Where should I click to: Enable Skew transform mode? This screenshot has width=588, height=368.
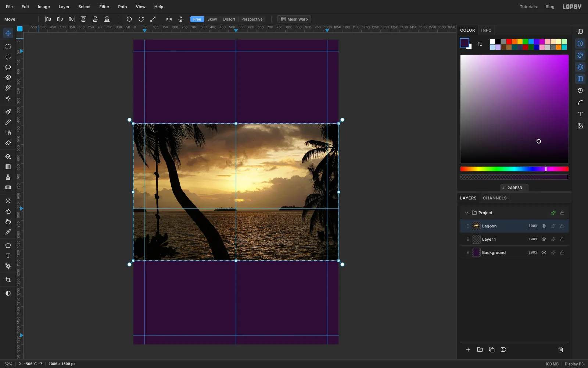tap(212, 19)
